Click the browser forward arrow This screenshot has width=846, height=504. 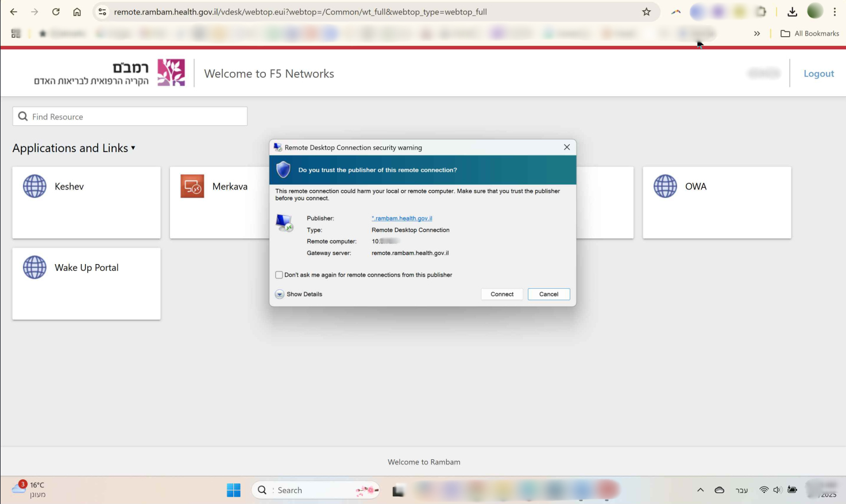pyautogui.click(x=34, y=11)
